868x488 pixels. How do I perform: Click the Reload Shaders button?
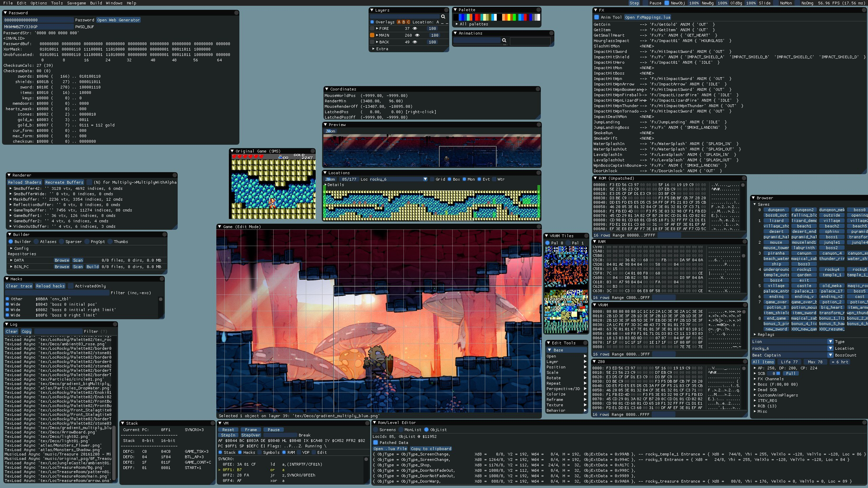[x=25, y=182]
